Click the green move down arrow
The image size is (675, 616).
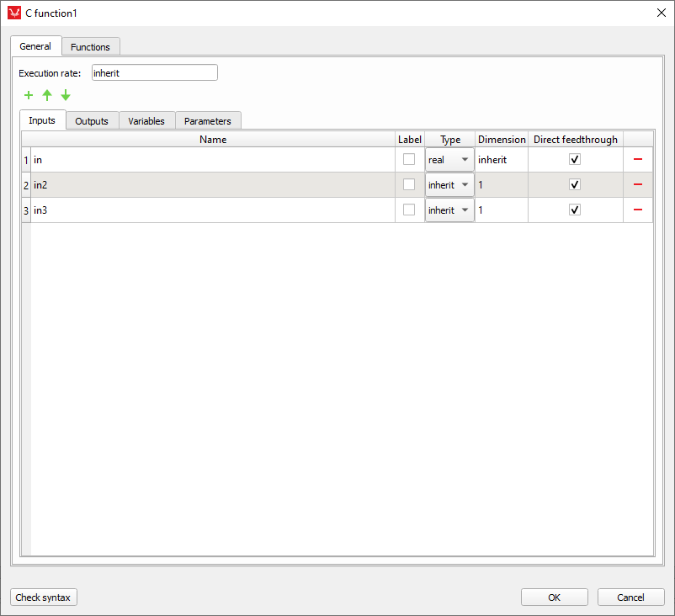pos(66,95)
